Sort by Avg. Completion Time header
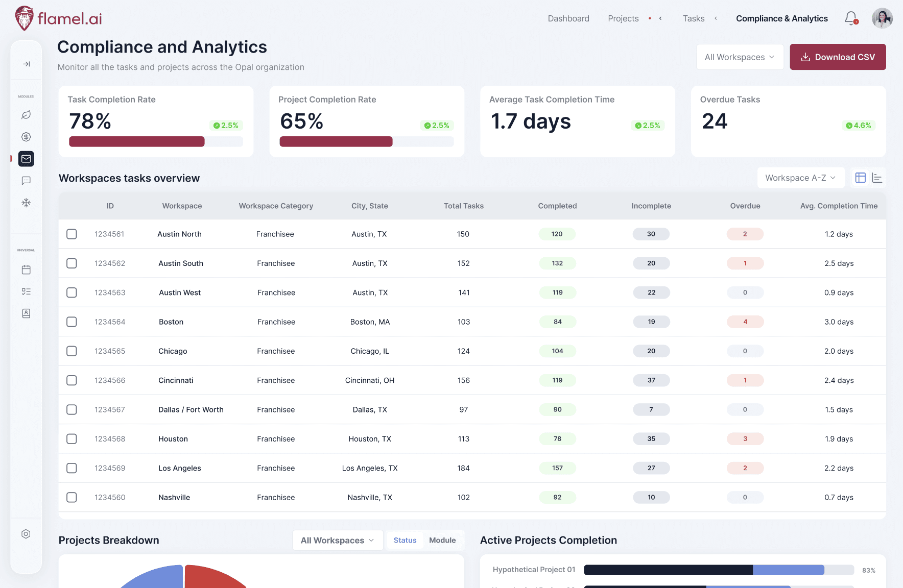This screenshot has width=903, height=588. coord(839,206)
